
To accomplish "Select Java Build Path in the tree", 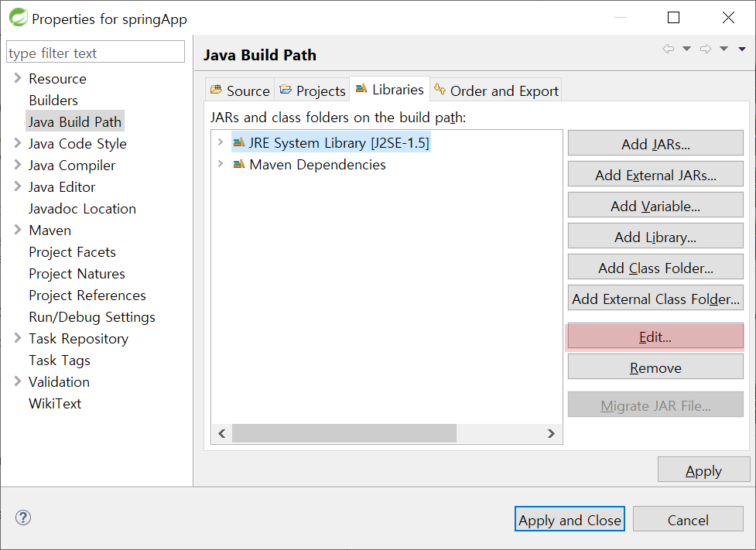I will click(x=75, y=121).
